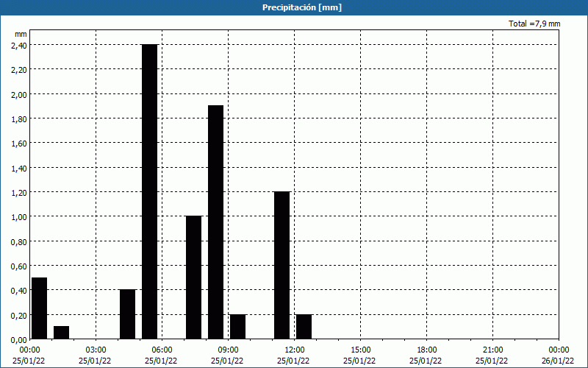Click the 0,40 mm bar before 06:00
588x368 pixels.
(x=127, y=314)
